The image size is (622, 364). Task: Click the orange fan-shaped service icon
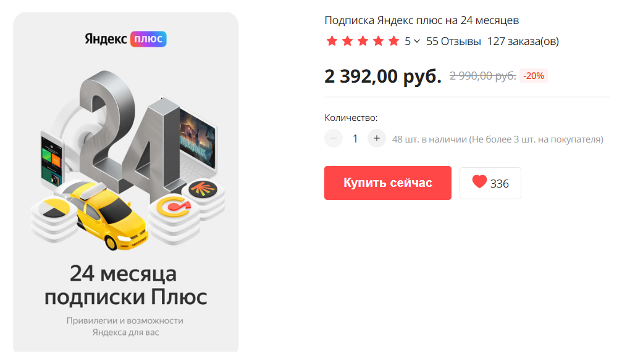tap(203, 189)
